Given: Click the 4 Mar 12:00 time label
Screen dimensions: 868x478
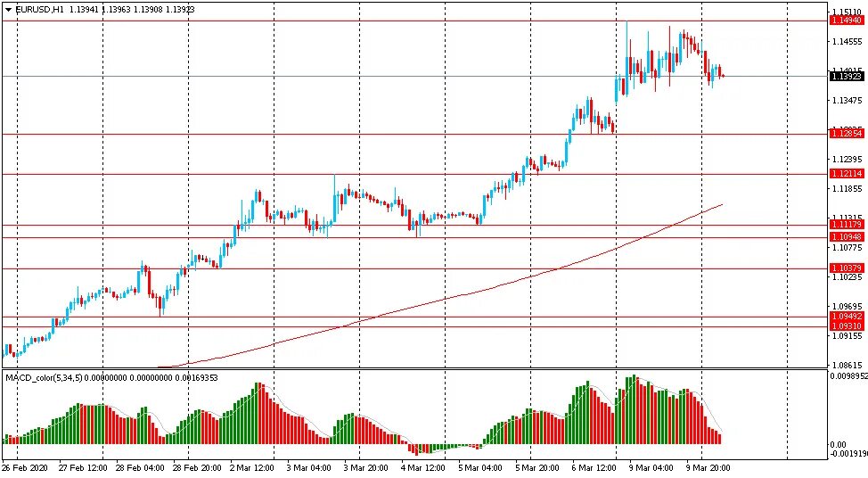Looking at the screenshot, I should pos(422,468).
